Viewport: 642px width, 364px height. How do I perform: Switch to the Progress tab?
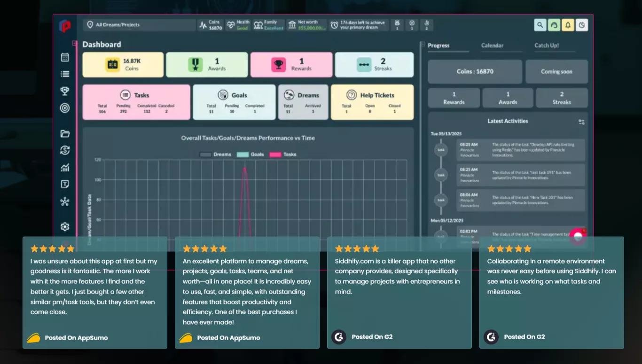click(438, 46)
